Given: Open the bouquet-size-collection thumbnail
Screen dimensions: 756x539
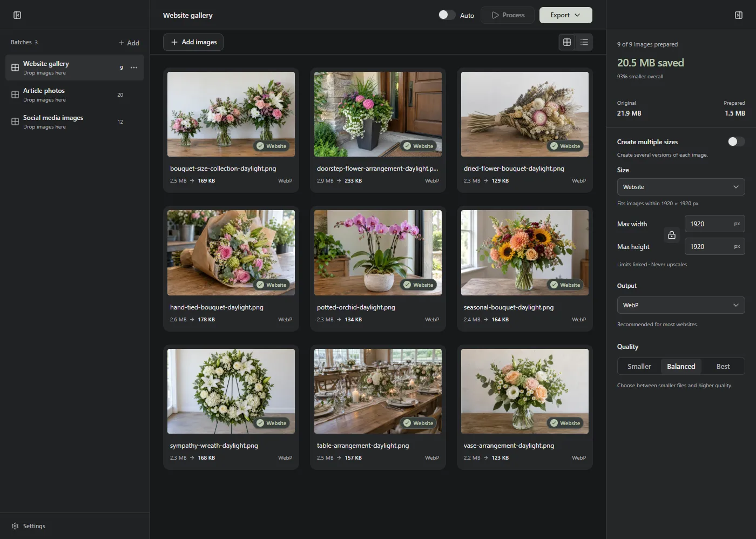Looking at the screenshot, I should coord(231,114).
